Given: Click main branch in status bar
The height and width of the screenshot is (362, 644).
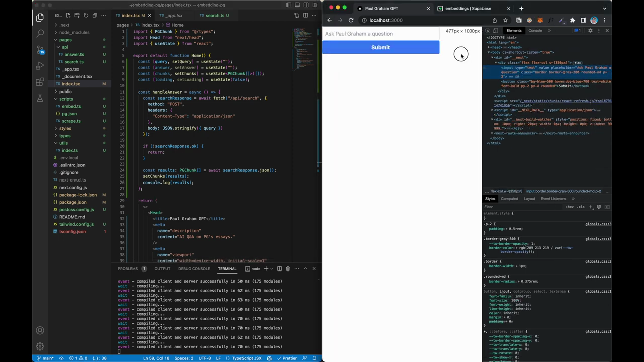Looking at the screenshot, I should click(x=46, y=358).
